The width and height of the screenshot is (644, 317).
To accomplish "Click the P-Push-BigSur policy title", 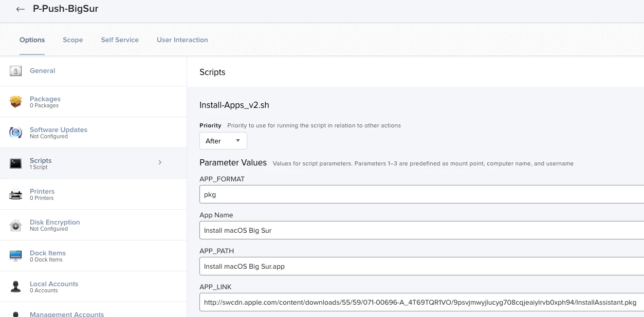I will click(x=65, y=9).
